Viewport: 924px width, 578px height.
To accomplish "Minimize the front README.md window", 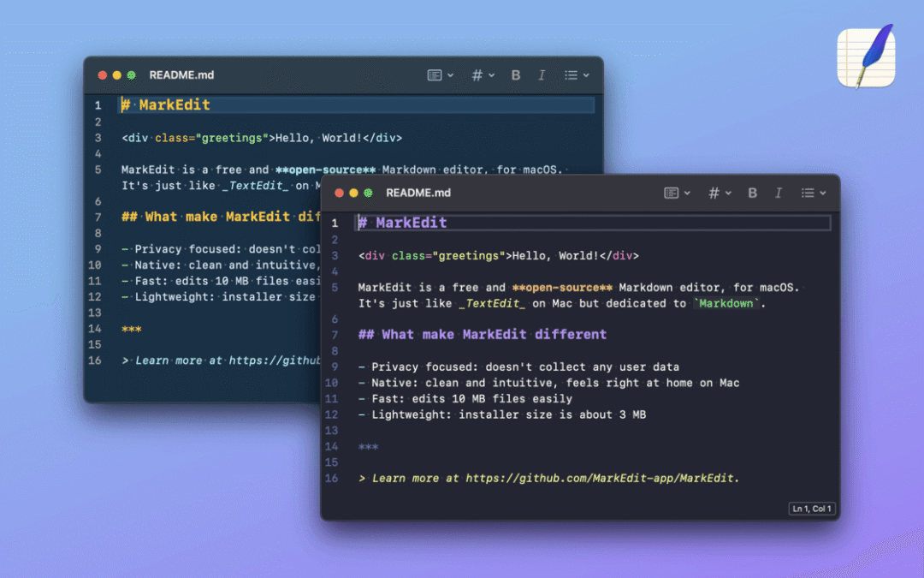I will pyautogui.click(x=353, y=193).
